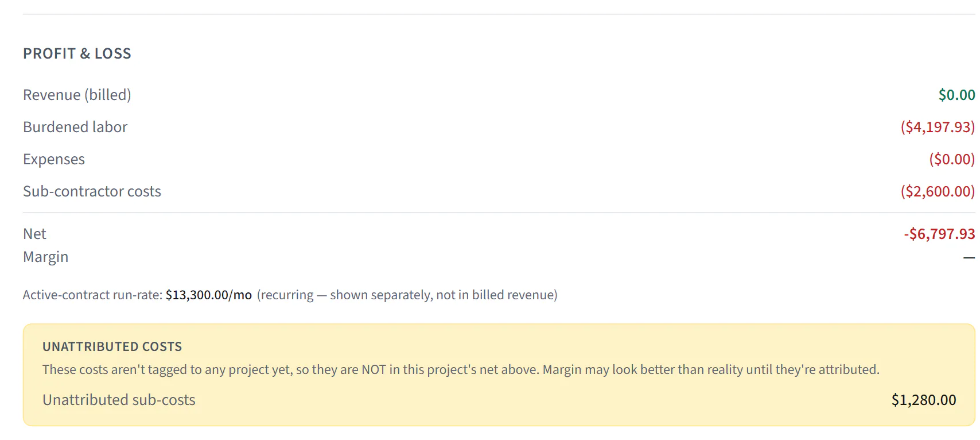Click the margin dash placeholder value
The width and height of the screenshot is (980, 440).
coord(969,258)
